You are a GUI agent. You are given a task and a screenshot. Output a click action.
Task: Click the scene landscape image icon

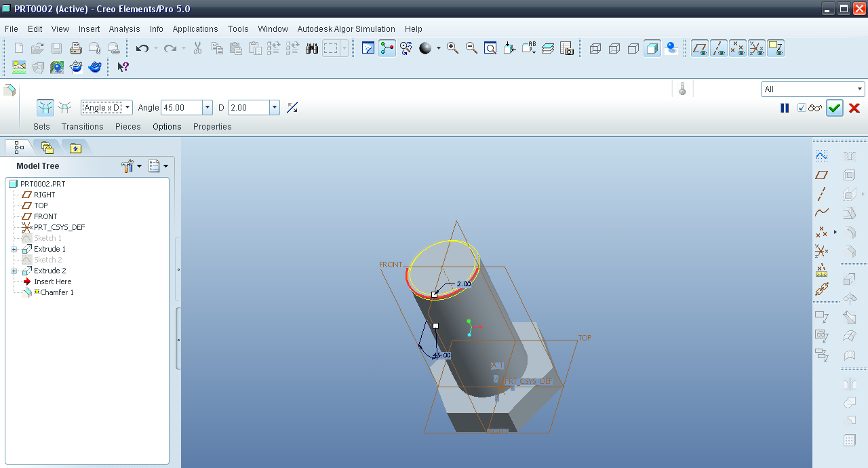pos(19,67)
